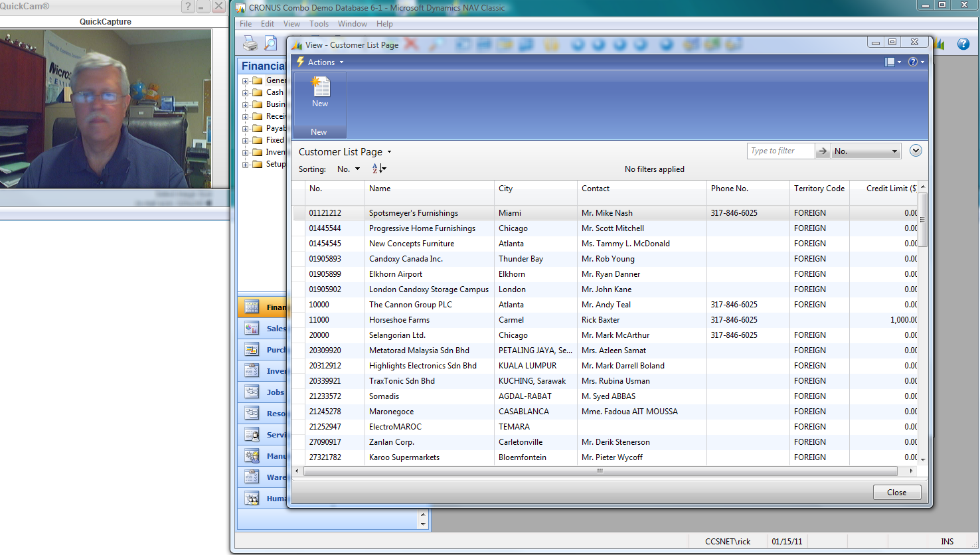Expand the filter pane with round chevron
980x555 pixels.
pyautogui.click(x=916, y=151)
